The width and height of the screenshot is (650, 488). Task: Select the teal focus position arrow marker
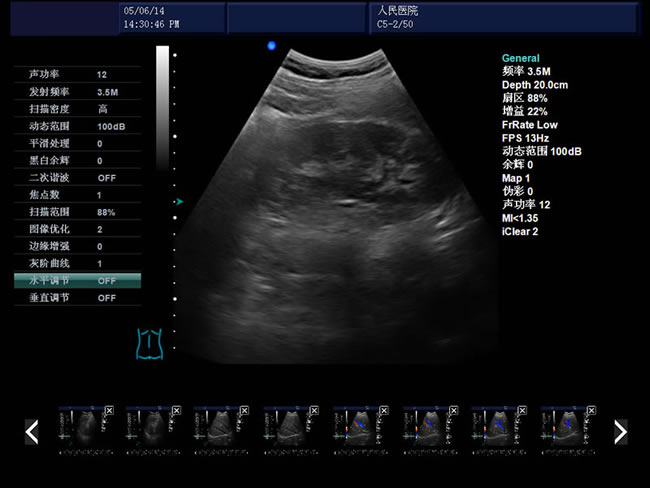tap(179, 201)
